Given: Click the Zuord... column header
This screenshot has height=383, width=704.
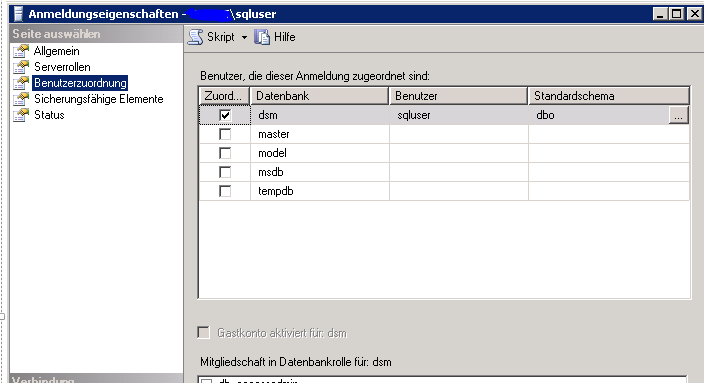Looking at the screenshot, I should (224, 96).
